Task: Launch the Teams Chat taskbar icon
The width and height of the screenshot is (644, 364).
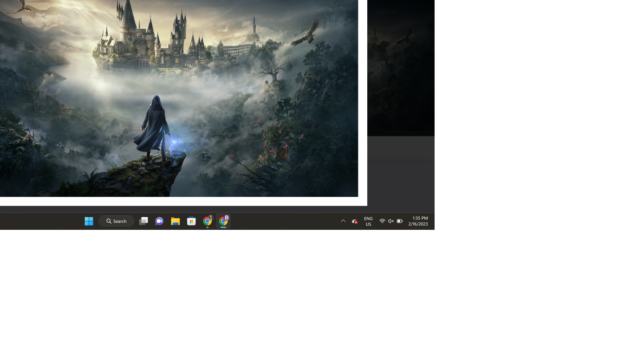Action: (159, 221)
